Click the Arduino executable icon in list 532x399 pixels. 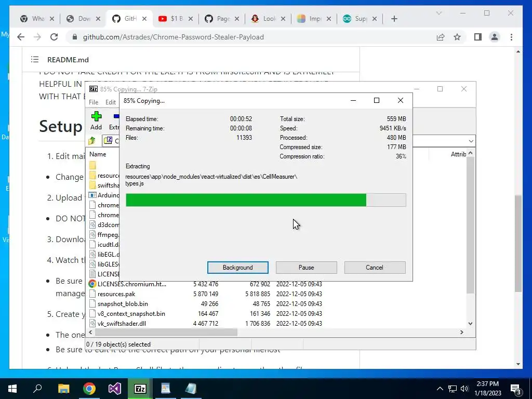click(92, 195)
